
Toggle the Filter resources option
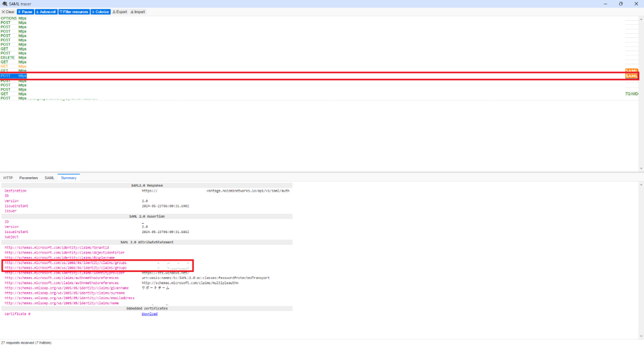pyautogui.click(x=73, y=12)
